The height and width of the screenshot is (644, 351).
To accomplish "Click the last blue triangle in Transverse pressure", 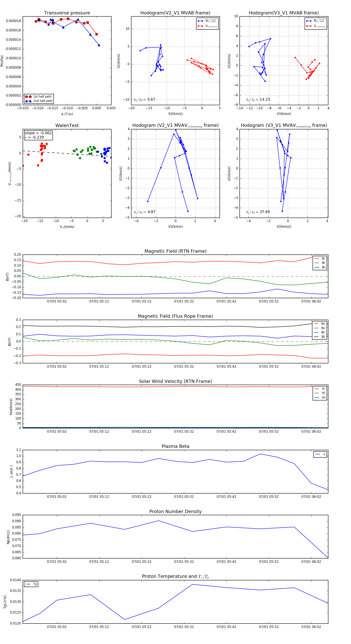I will 99,45.
